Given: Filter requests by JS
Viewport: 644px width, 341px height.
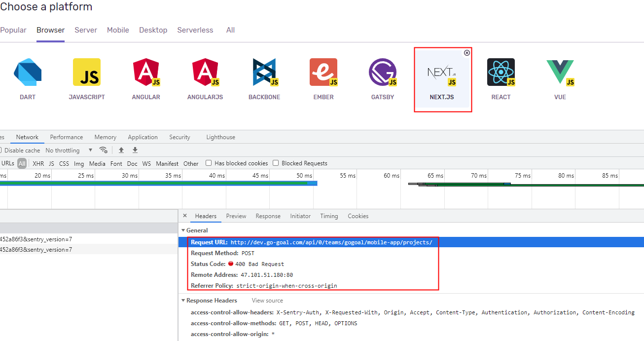Looking at the screenshot, I should click(51, 163).
